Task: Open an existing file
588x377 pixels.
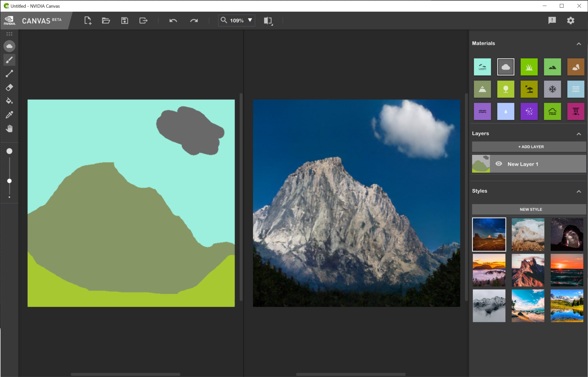Action: click(x=106, y=21)
